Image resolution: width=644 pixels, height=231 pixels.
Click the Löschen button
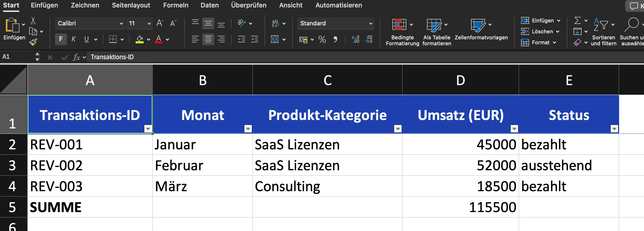pyautogui.click(x=540, y=32)
